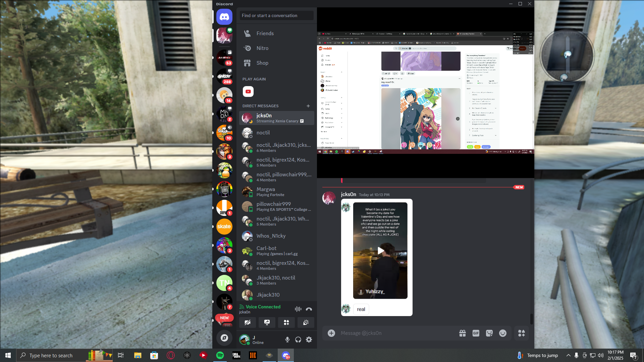Disconnect from the voice call

tap(309, 309)
